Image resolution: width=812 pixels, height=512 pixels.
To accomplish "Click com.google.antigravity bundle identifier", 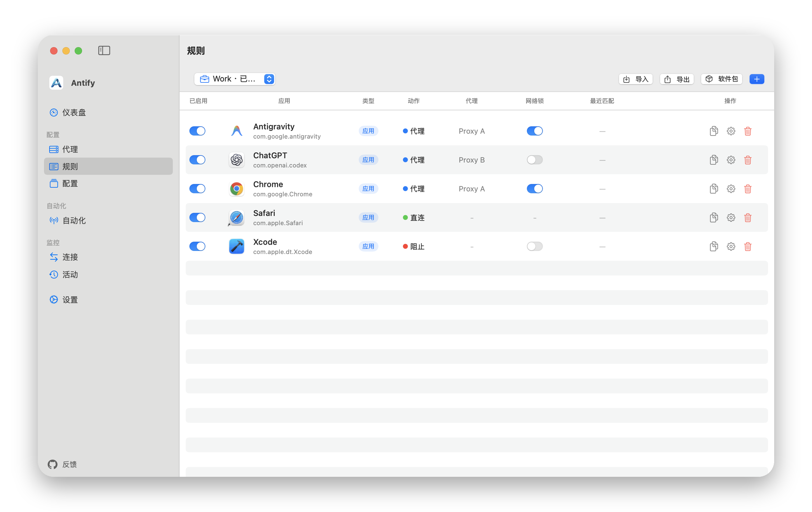I will point(287,136).
